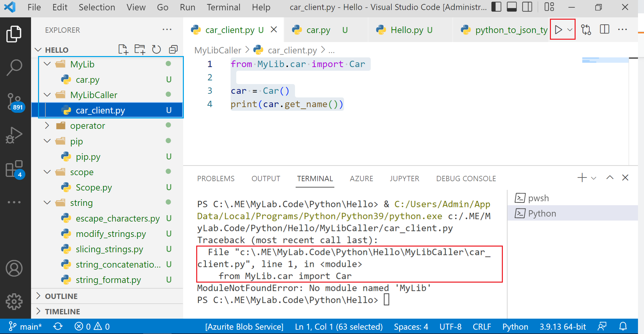The width and height of the screenshot is (644, 334).
Task: Change UTF-8 file encoding
Action: tap(450, 326)
